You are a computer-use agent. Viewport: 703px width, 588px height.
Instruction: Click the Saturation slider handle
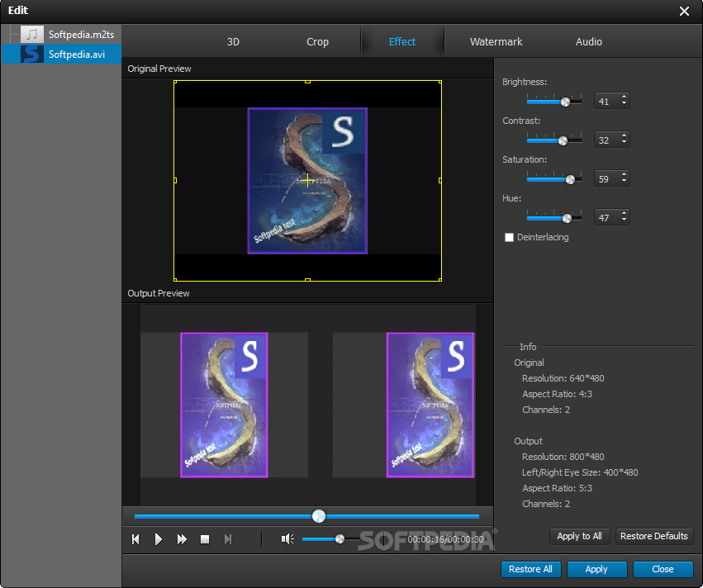point(570,180)
